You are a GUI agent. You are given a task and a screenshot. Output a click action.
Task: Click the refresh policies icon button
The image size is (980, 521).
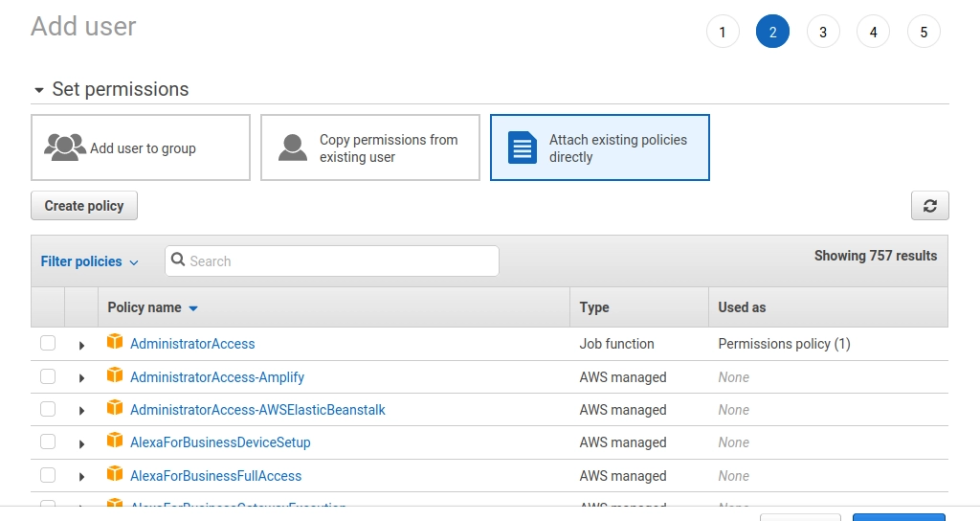(929, 206)
